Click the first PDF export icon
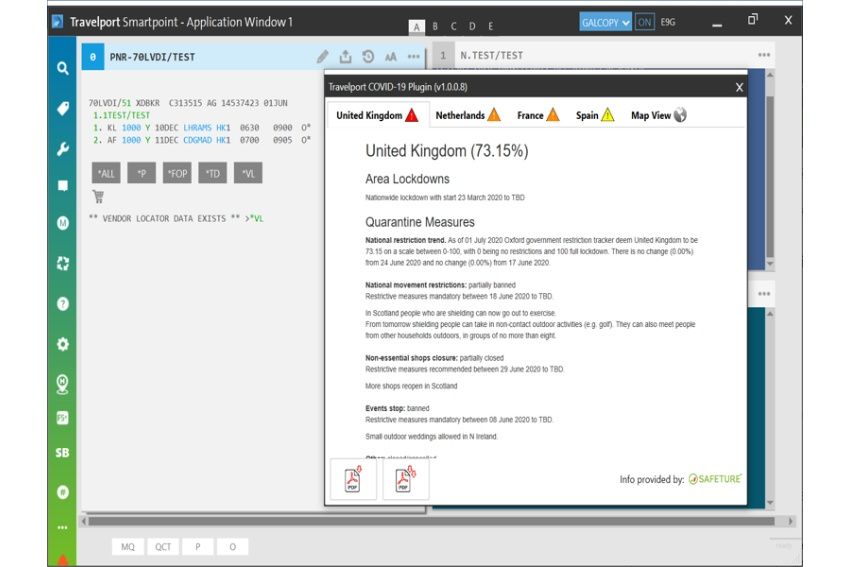This screenshot has width=850, height=567. pyautogui.click(x=353, y=480)
